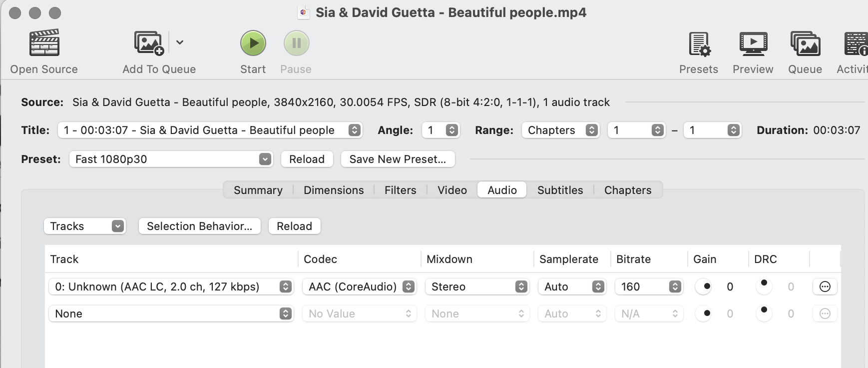Switch to the Video tab
The image size is (868, 368).
tap(452, 190)
